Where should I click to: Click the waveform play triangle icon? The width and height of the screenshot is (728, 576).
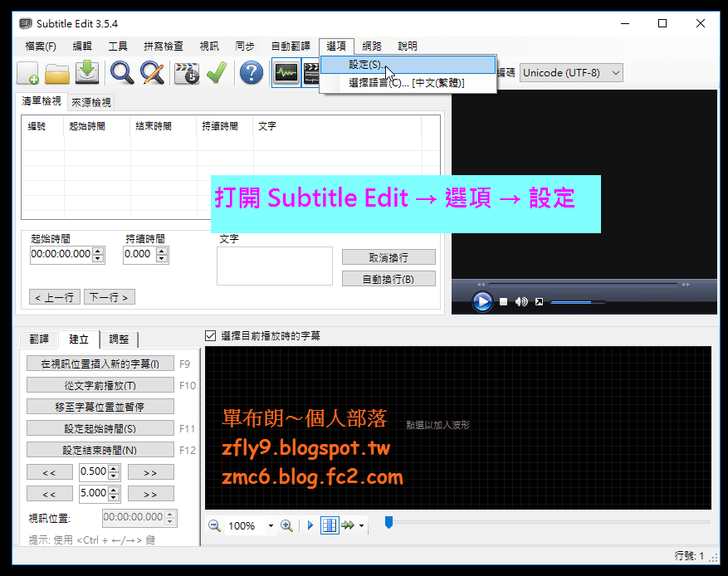point(310,525)
